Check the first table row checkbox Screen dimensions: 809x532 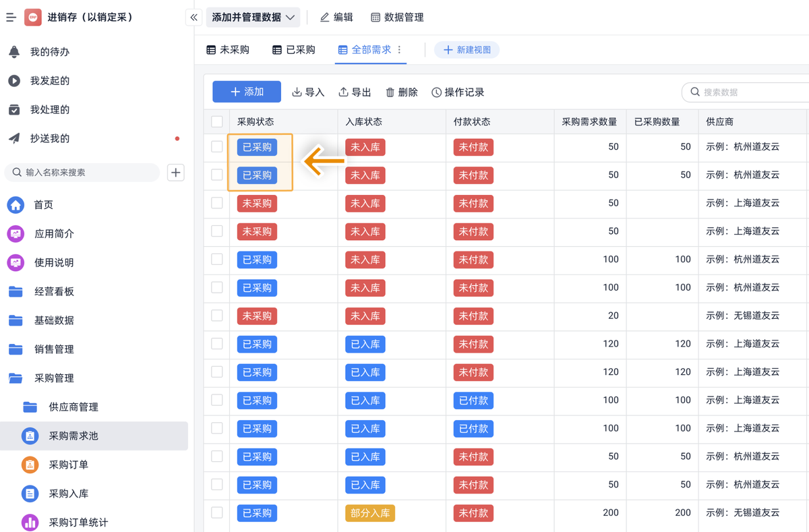pos(217,147)
